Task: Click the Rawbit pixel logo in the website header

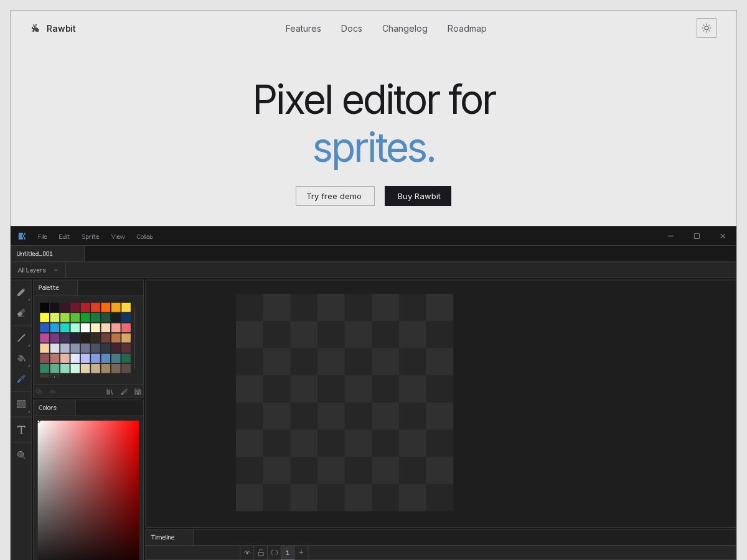Action: click(35, 28)
